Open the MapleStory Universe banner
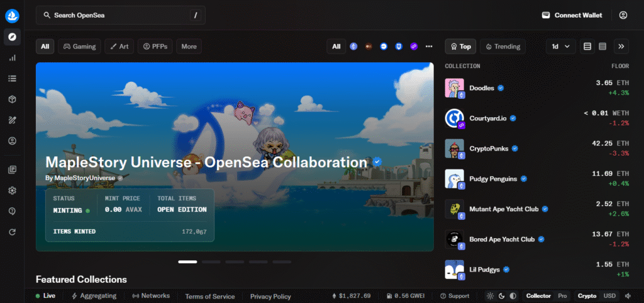This screenshot has width=644, height=303. click(235, 157)
